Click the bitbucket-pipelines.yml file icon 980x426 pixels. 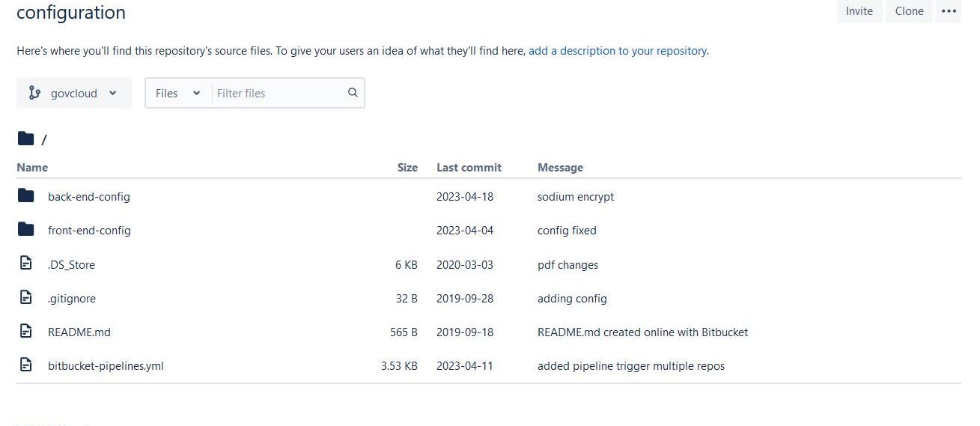pos(26,365)
